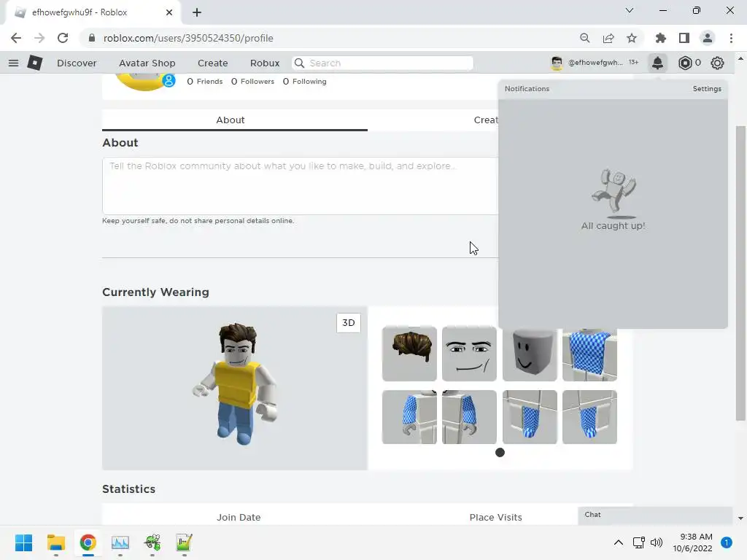The width and height of the screenshot is (747, 560).
Task: Open the monitor graph app in taskbar
Action: point(120,542)
